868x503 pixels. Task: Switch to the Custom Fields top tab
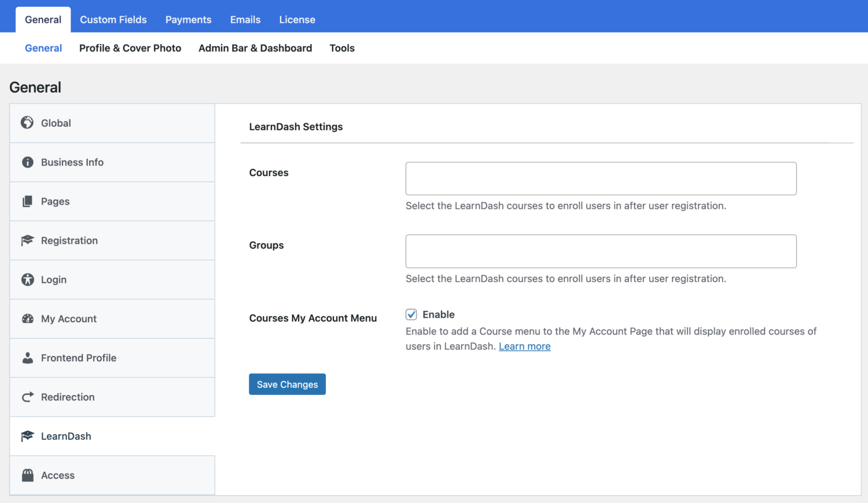tap(113, 20)
